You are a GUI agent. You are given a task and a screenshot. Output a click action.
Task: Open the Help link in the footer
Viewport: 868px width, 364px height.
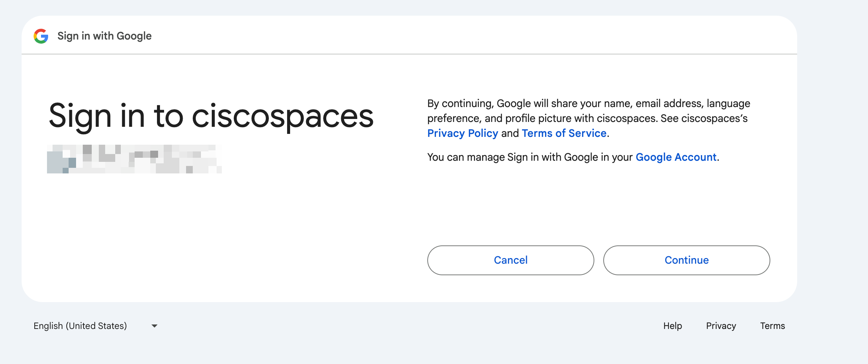(x=672, y=326)
